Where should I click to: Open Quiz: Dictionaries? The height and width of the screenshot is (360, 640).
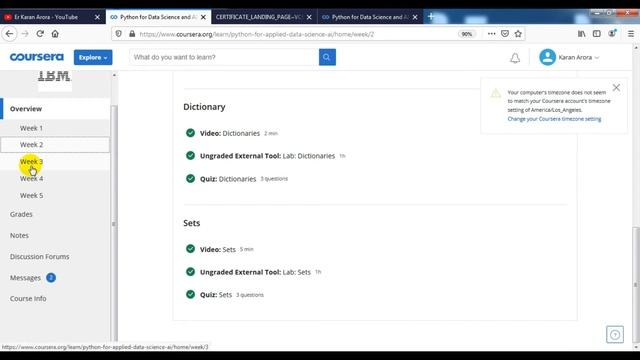click(x=228, y=179)
